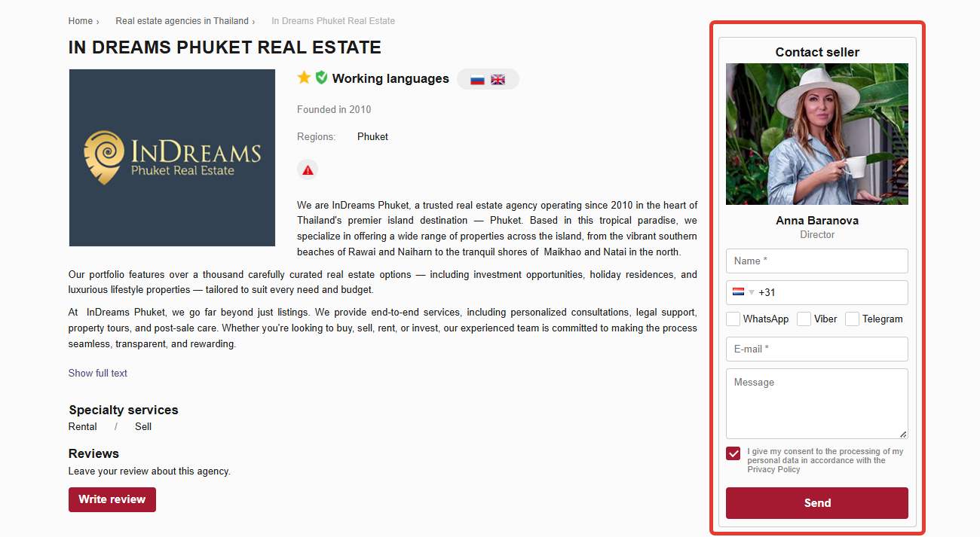The width and height of the screenshot is (980, 537).
Task: Select the British flag language icon
Action: (x=498, y=79)
